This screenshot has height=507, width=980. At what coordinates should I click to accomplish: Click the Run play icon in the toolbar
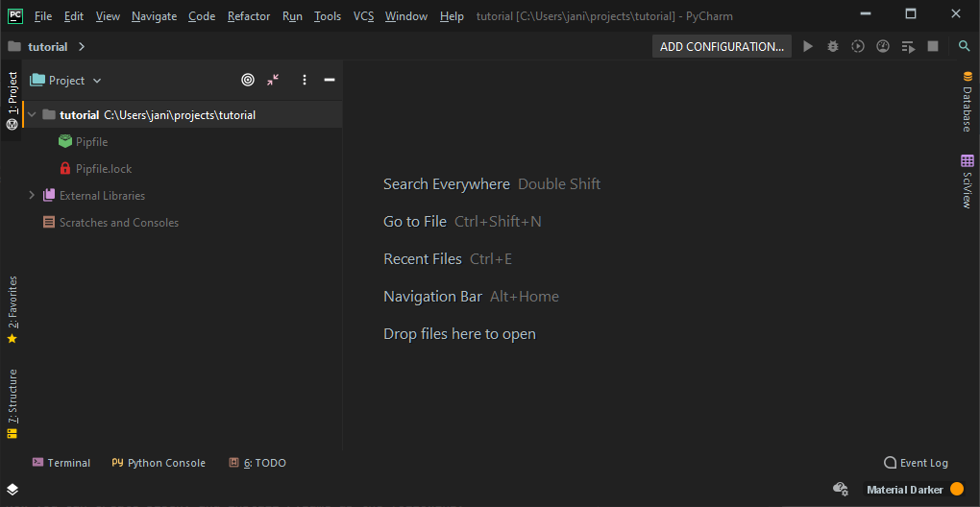(x=808, y=46)
